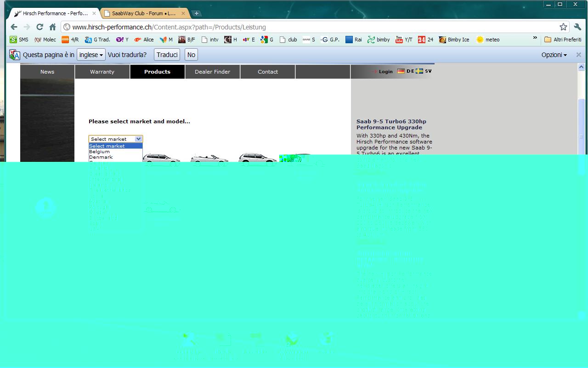Click the page scrollbar up arrow

[581, 67]
